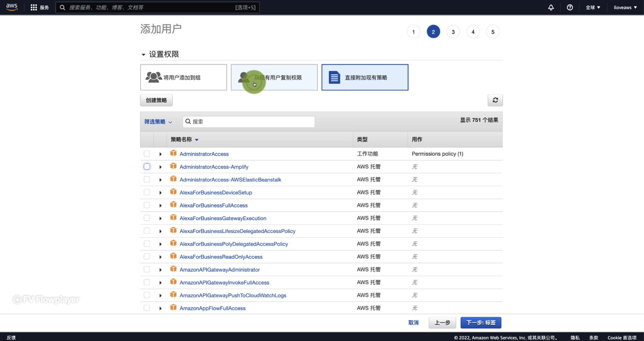Open the 隐私 footer link
This screenshot has width=644, height=341.
point(575,338)
